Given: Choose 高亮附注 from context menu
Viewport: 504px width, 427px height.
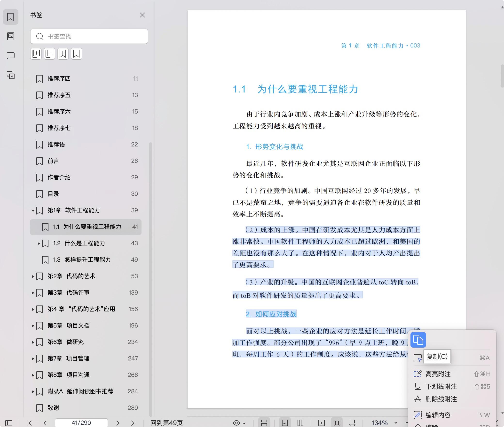Looking at the screenshot, I should [438, 374].
